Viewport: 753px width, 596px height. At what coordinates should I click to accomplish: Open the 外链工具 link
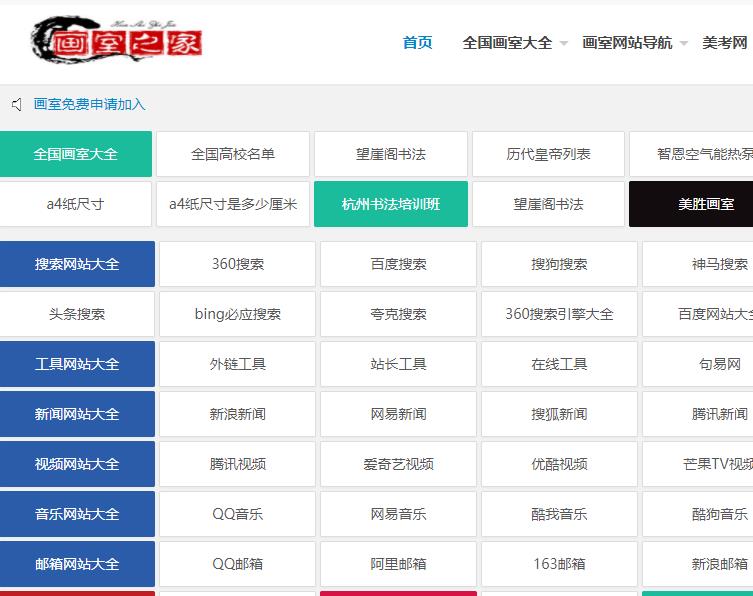click(238, 364)
